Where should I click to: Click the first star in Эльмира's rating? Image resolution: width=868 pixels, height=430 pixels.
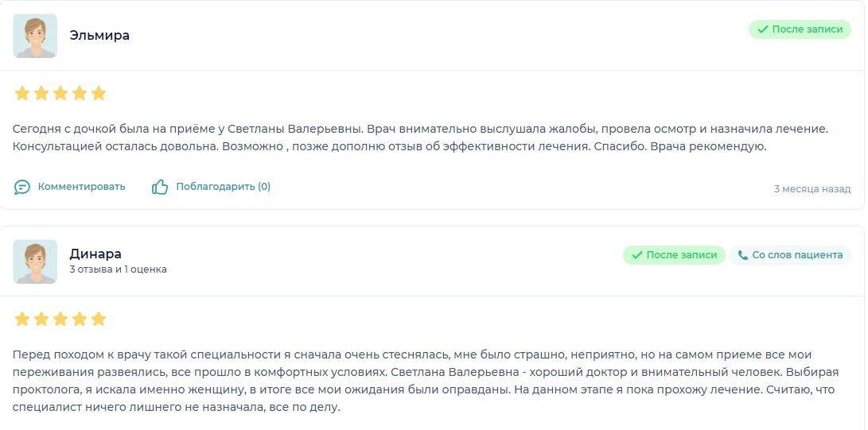click(22, 94)
